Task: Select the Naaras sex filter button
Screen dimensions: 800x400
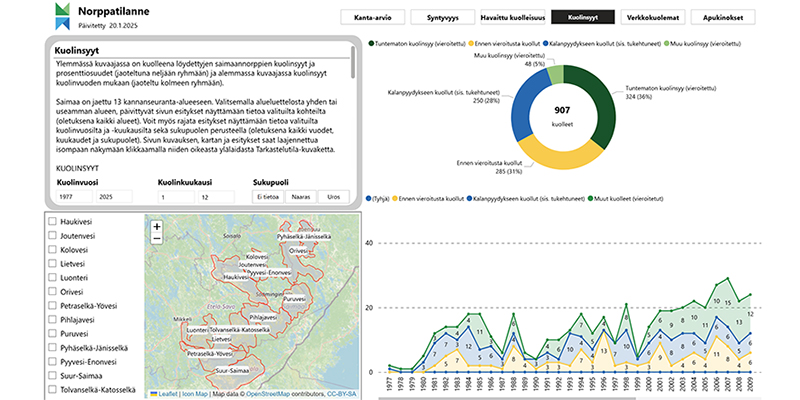Action: click(x=300, y=198)
